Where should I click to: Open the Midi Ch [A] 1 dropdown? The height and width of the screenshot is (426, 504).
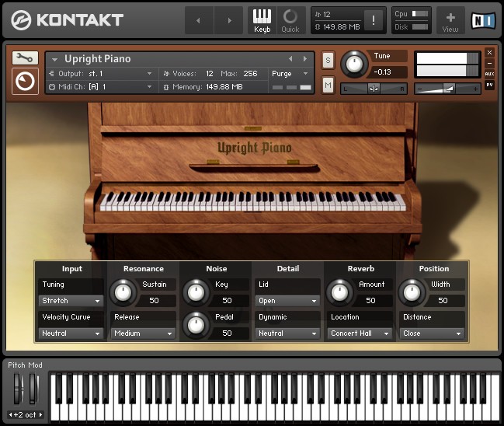coord(101,87)
